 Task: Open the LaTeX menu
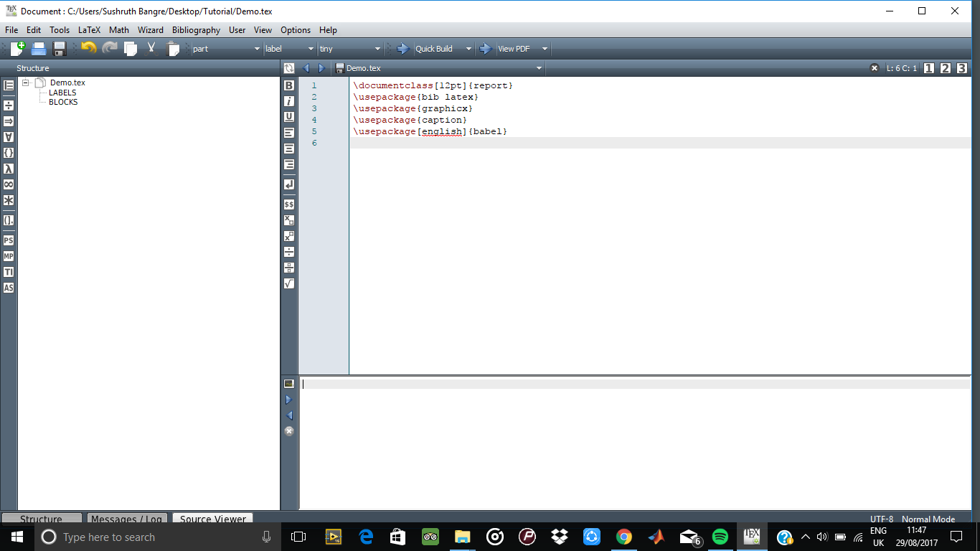click(x=90, y=30)
